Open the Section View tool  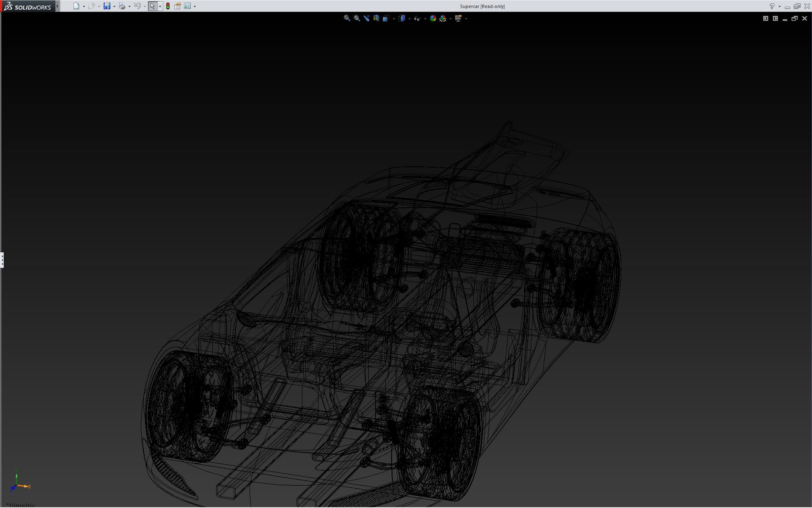[x=376, y=18]
